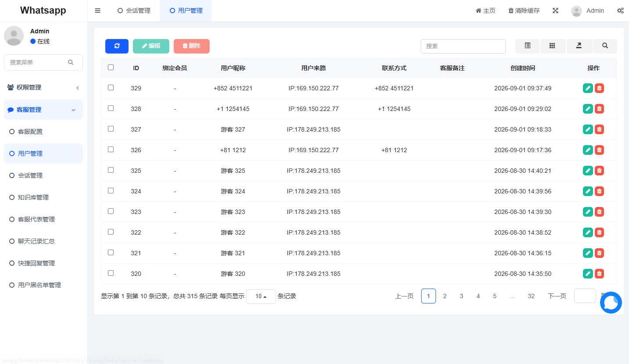
Task: Open the column grid selector icon
Action: click(x=553, y=46)
